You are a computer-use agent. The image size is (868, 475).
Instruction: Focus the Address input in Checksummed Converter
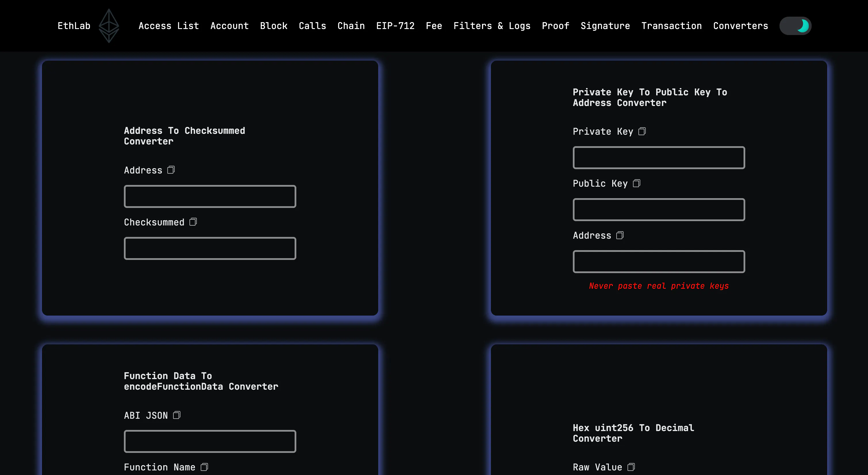(210, 196)
